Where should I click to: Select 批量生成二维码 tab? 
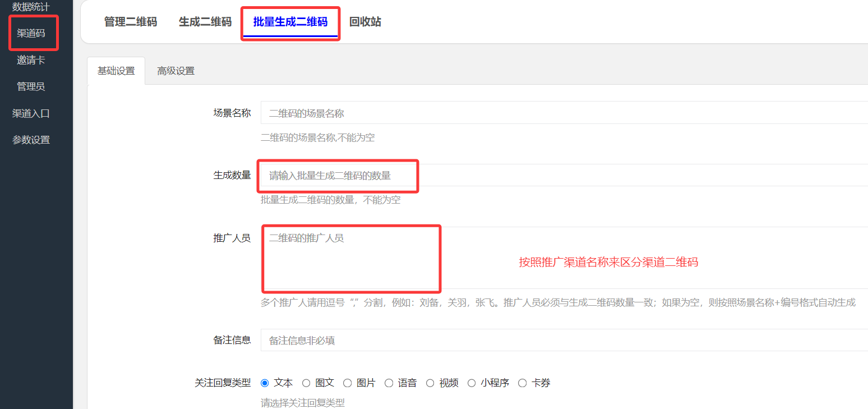290,22
